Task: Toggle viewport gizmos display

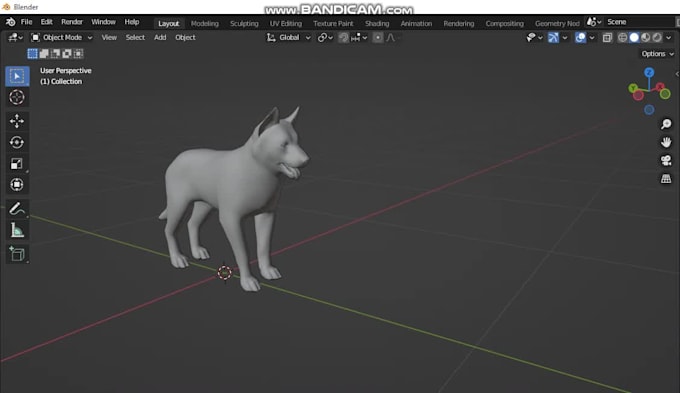Action: [553, 38]
